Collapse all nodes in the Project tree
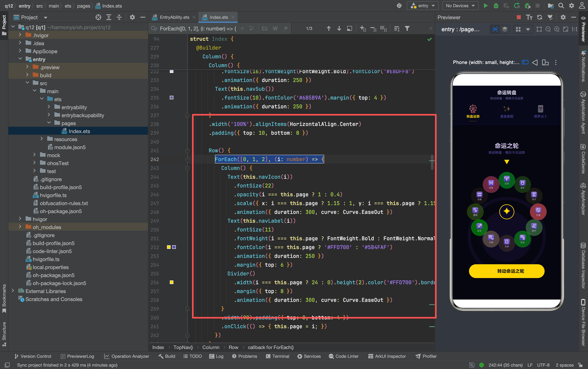Viewport: 588px width, 369px height. click(x=119, y=17)
